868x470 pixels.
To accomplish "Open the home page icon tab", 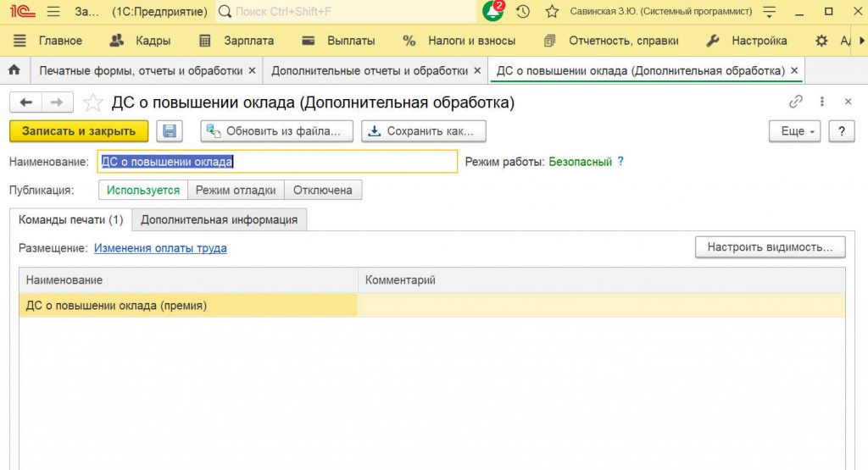I will [x=14, y=70].
